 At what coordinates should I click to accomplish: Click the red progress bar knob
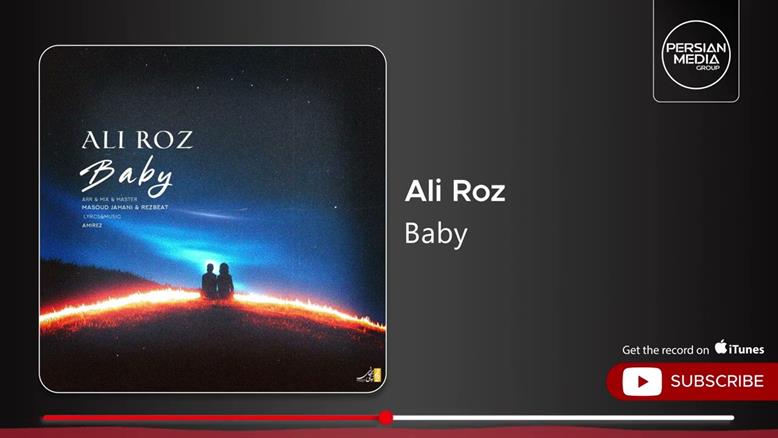[x=386, y=418]
